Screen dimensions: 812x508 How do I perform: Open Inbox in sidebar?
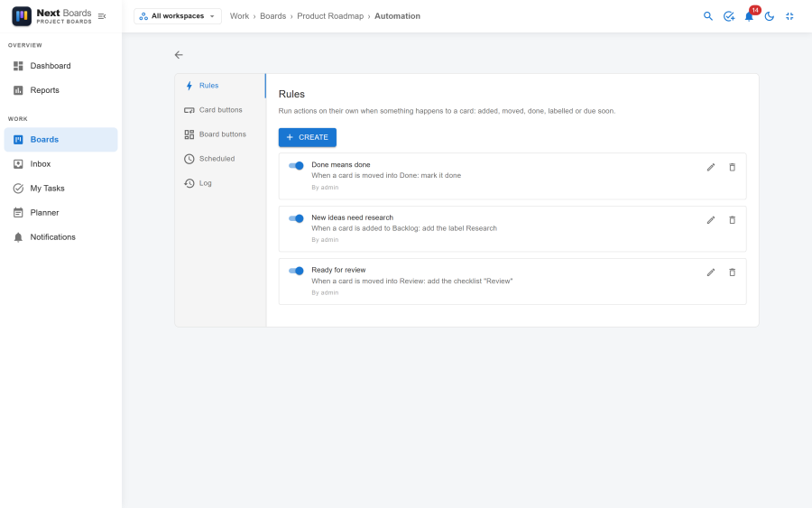61,163
